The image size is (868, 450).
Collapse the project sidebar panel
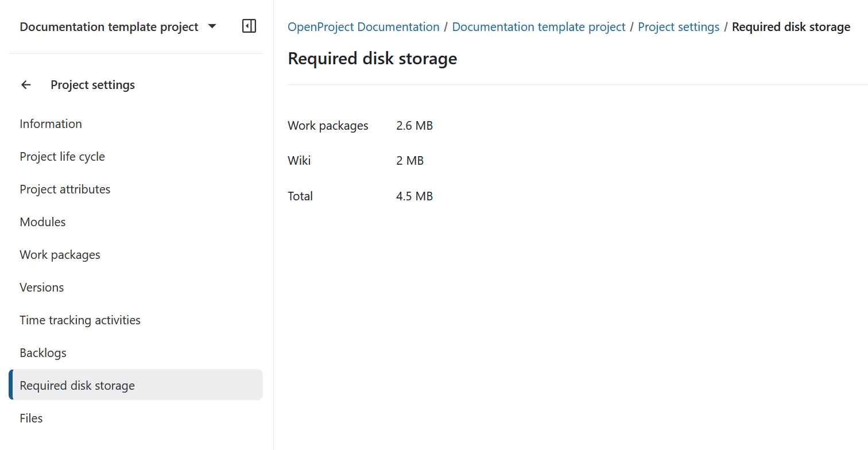[x=249, y=26]
